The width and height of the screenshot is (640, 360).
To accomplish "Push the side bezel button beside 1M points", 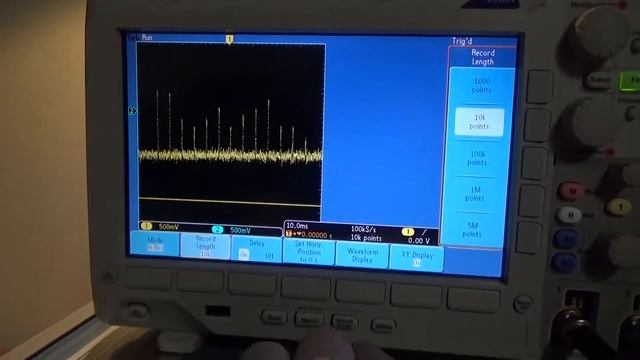I will [x=531, y=201].
